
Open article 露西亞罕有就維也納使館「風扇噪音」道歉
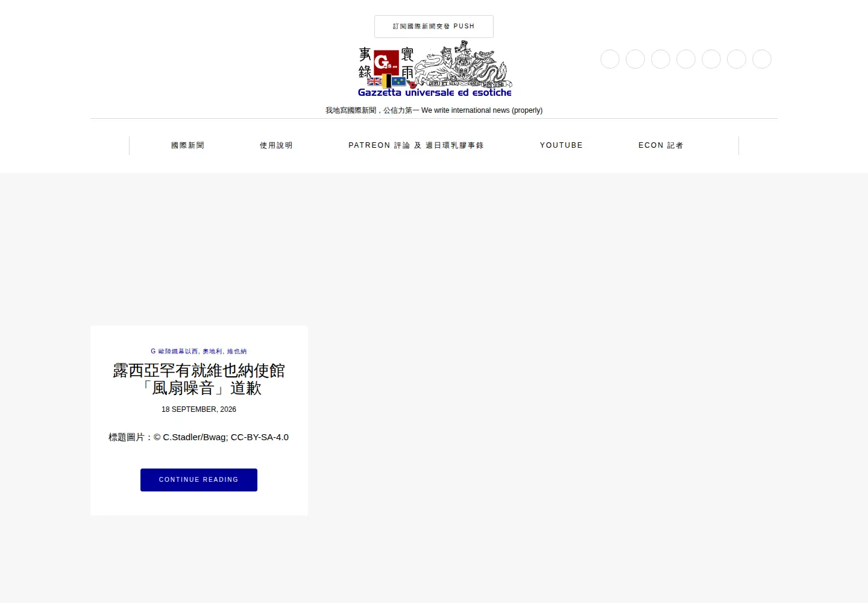pyautogui.click(x=199, y=379)
